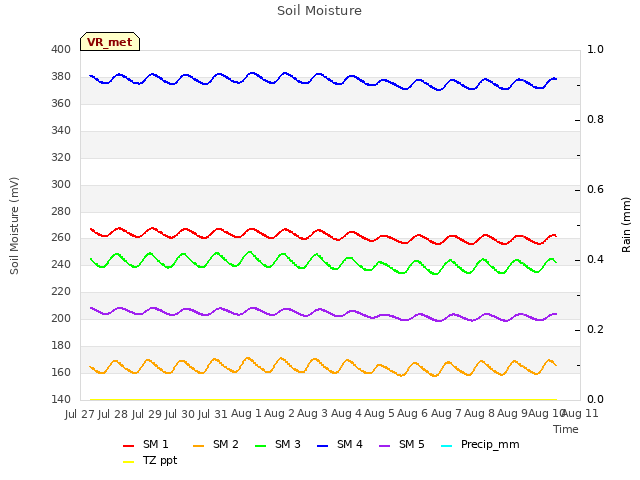Click the 140 left axis value
This screenshot has height=480, width=640.
tap(61, 399)
